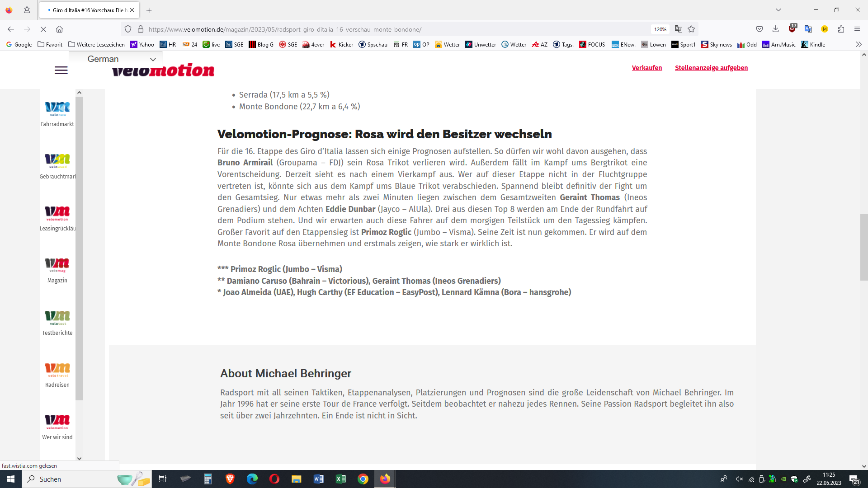Open Microsoft Word from the taskbar
Viewport: 868px width, 488px height.
319,479
